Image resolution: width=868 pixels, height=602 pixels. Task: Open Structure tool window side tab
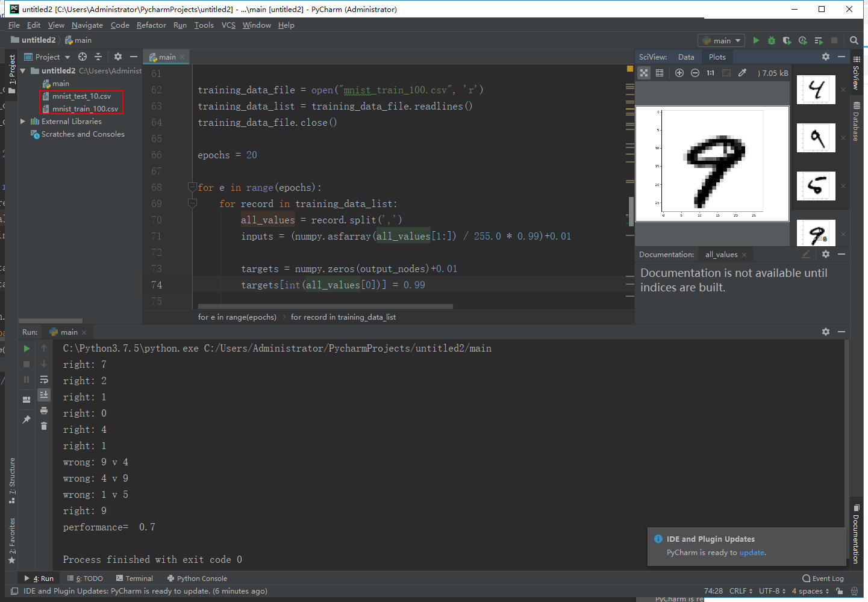click(12, 480)
